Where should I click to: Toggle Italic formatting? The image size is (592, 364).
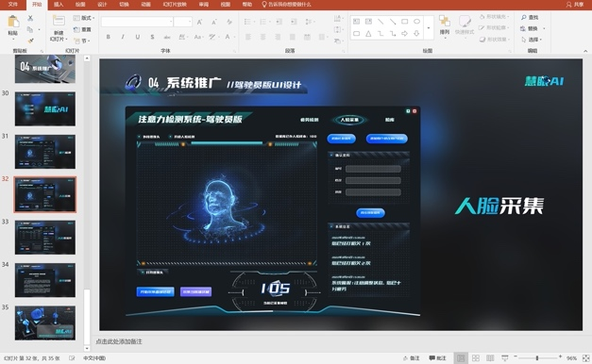tap(123, 37)
